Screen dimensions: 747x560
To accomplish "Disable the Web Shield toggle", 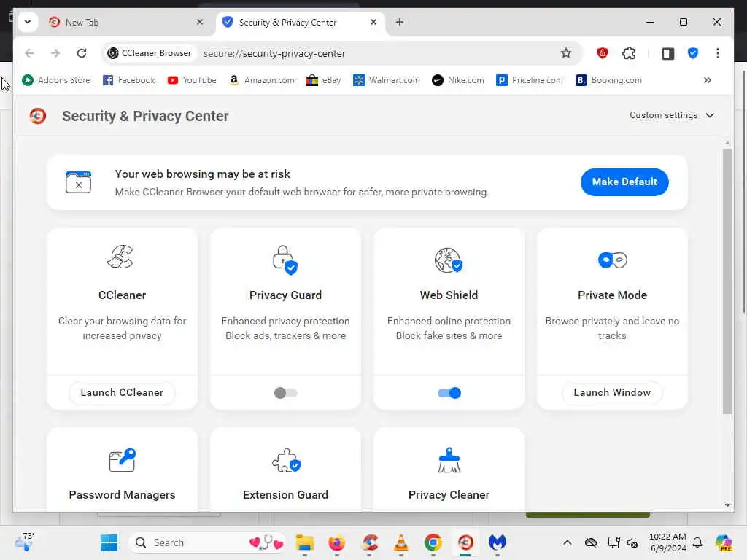I will pyautogui.click(x=449, y=393).
